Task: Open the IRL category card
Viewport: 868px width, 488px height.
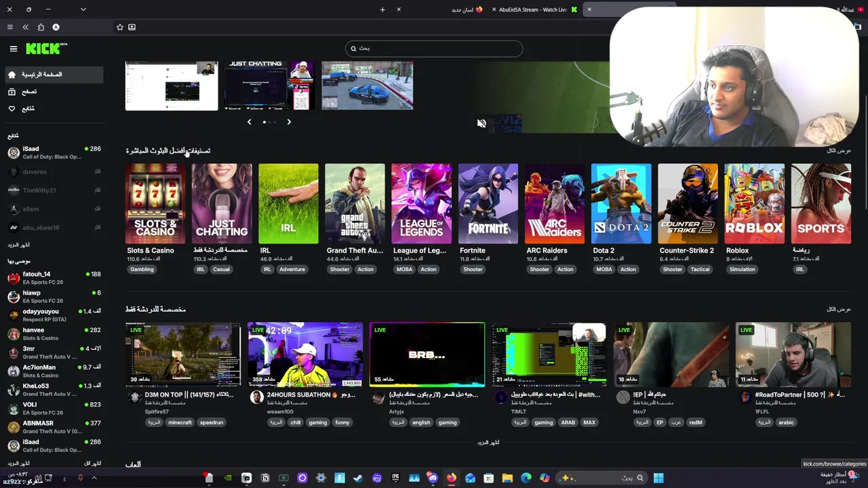Action: (288, 203)
